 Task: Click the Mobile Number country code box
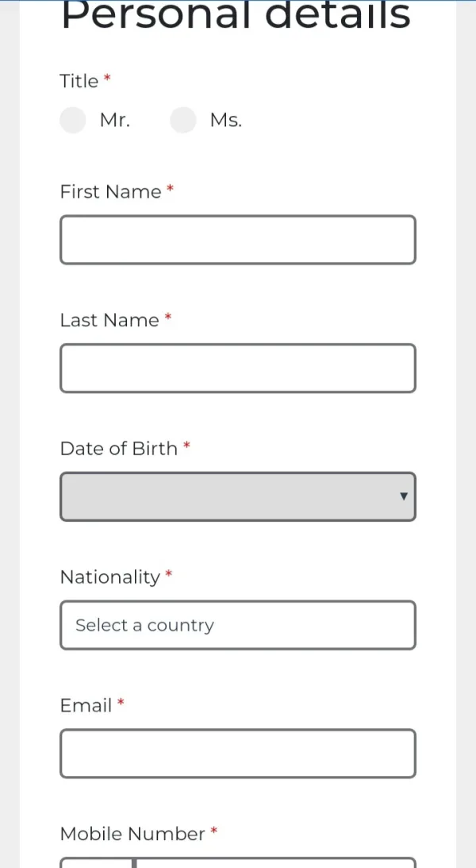(96, 862)
